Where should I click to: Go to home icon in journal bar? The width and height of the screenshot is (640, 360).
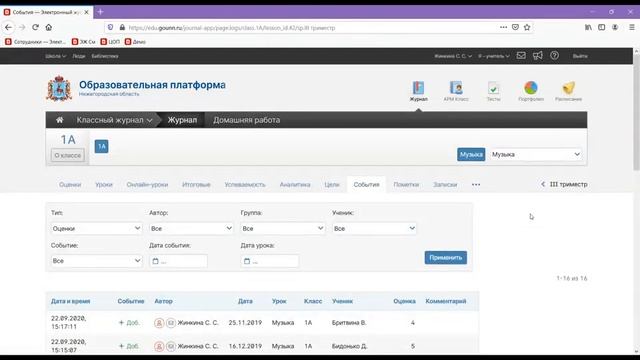click(60, 120)
